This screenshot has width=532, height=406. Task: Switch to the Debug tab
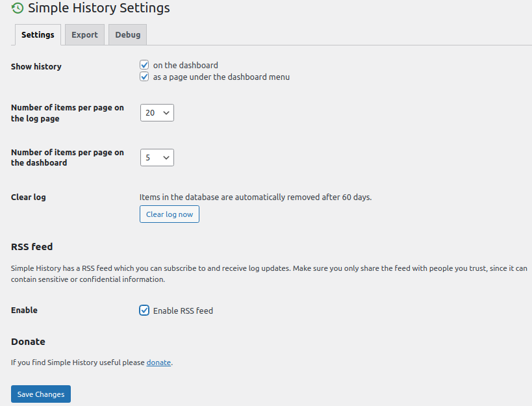point(127,34)
